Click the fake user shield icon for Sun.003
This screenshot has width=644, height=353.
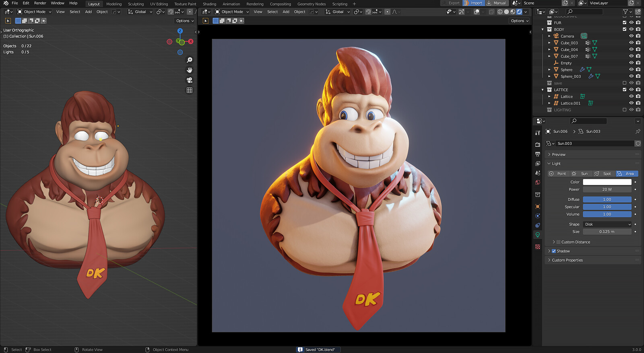(x=638, y=144)
